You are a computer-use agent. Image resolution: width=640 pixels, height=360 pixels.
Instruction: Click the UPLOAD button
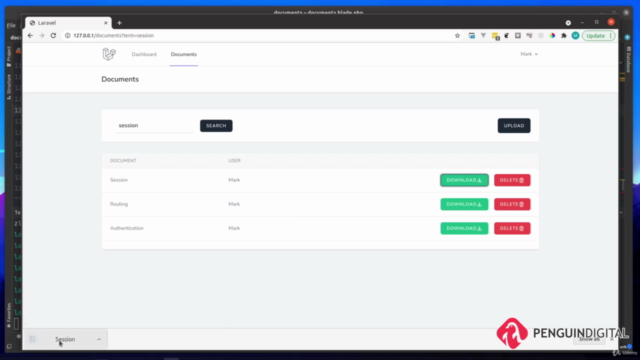(514, 126)
